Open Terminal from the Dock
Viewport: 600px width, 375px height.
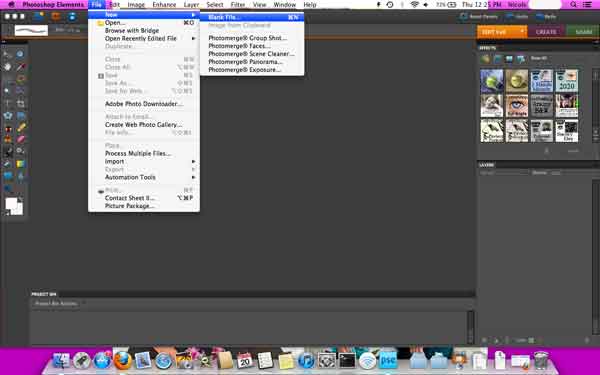347,360
